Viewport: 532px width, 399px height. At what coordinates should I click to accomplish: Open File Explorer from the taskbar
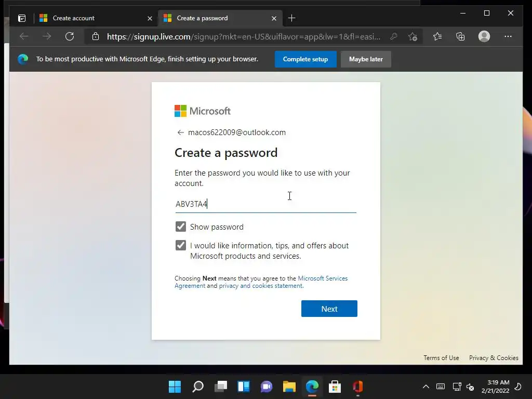[x=289, y=387]
